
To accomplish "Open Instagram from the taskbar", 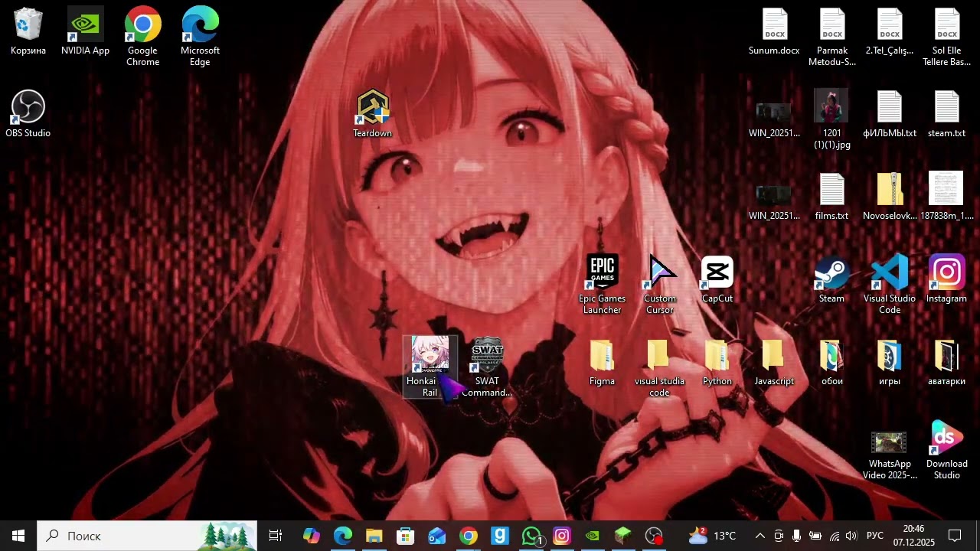I will pyautogui.click(x=561, y=536).
